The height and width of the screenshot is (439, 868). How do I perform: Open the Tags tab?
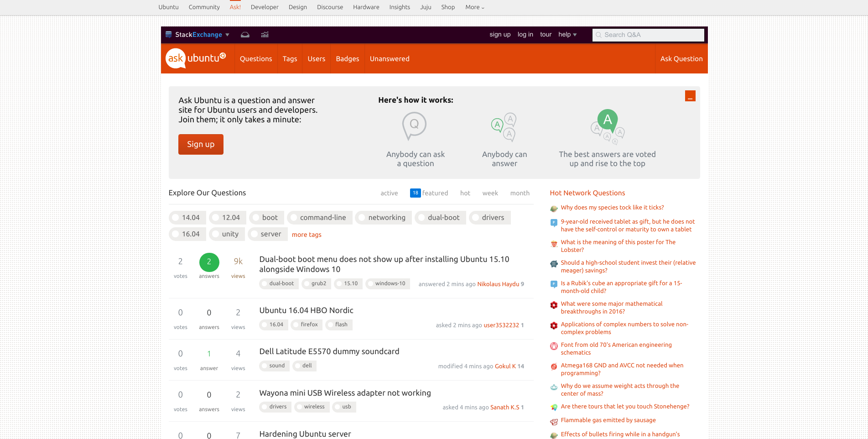[x=290, y=58]
